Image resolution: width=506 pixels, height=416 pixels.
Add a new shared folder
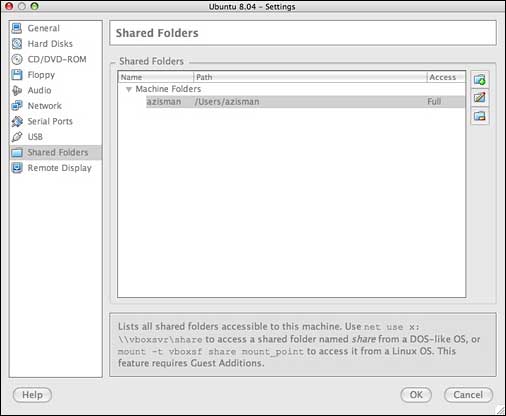[480, 80]
